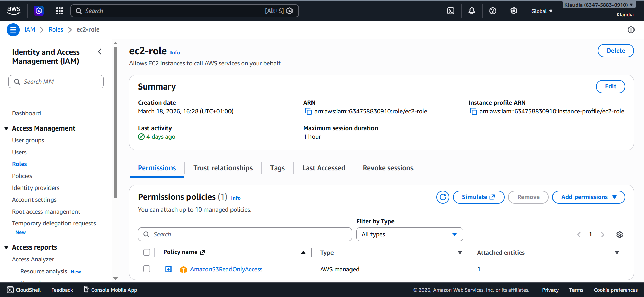The width and height of the screenshot is (644, 297).
Task: Open the Klaudia account menu
Action: [599, 5]
